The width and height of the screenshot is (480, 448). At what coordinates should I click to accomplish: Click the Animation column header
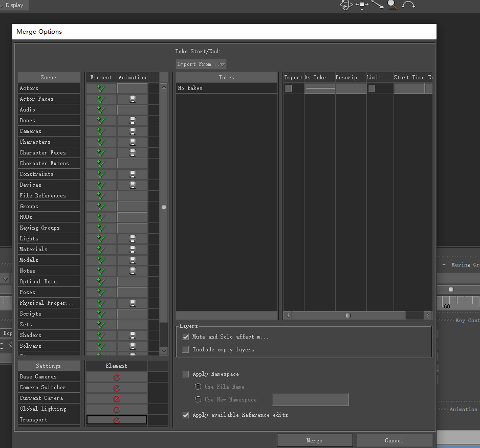coord(132,77)
